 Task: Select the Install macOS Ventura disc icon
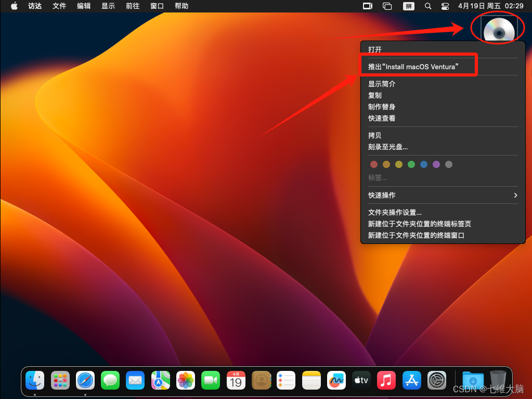coord(499,29)
